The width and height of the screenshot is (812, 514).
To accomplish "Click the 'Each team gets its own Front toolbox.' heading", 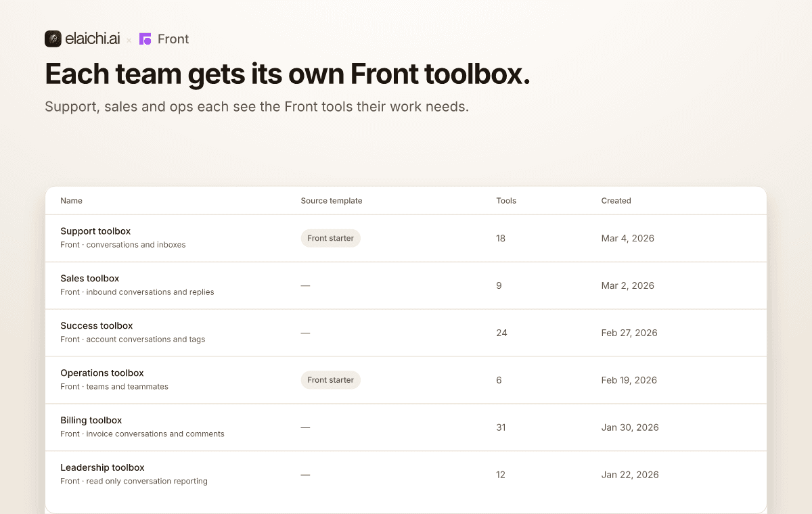I will click(288, 74).
